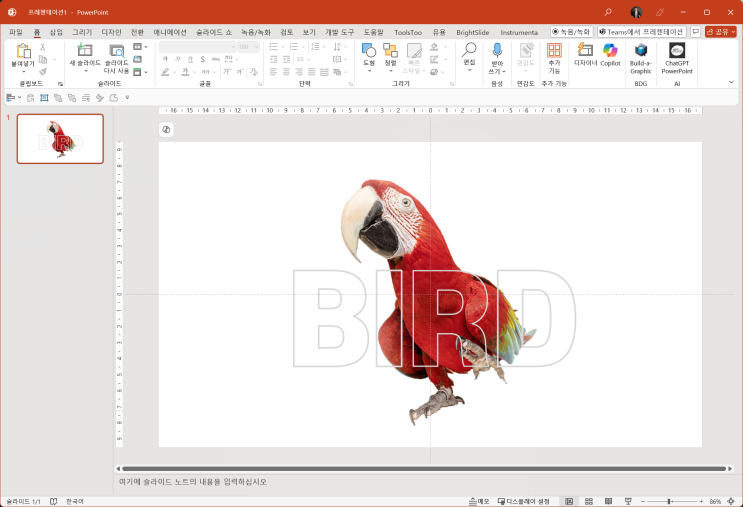The image size is (743, 507).
Task: Click the Reset slide icon in 슬라이드 group
Action: [137, 59]
